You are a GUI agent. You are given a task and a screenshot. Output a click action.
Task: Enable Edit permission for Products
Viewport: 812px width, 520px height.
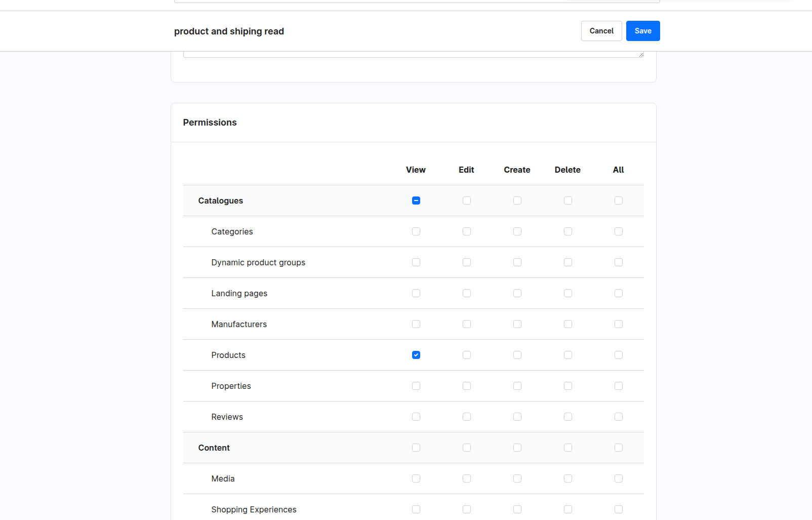click(x=466, y=355)
